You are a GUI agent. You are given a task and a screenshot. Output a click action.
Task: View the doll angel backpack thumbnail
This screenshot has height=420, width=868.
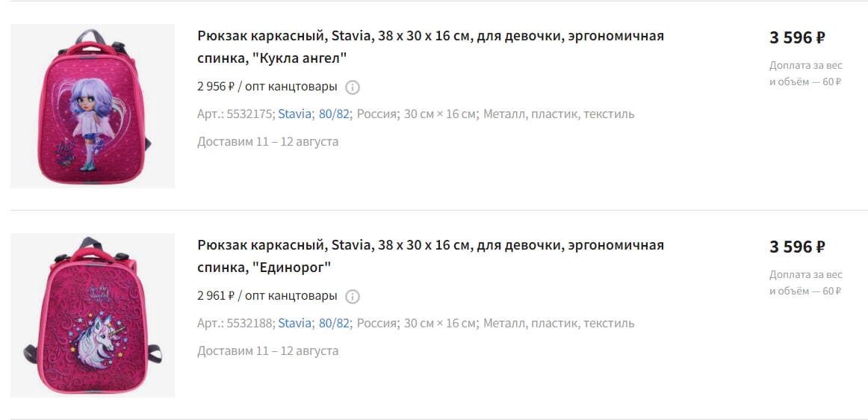pyautogui.click(x=93, y=106)
